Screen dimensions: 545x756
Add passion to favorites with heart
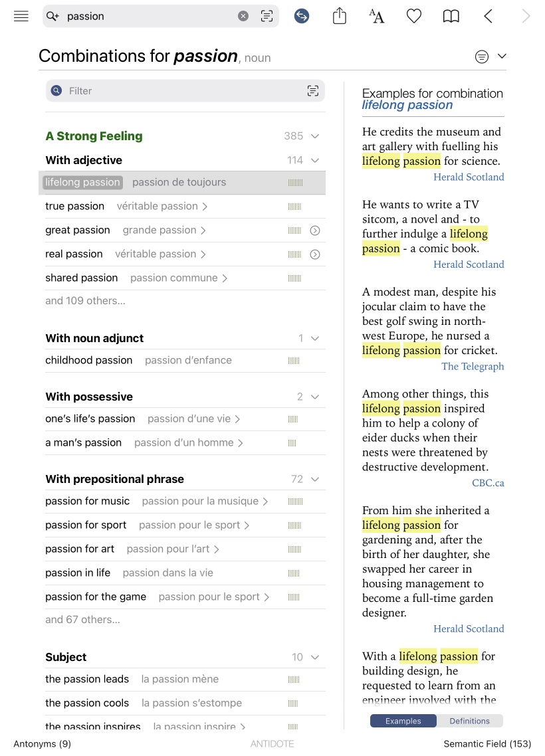click(x=414, y=17)
